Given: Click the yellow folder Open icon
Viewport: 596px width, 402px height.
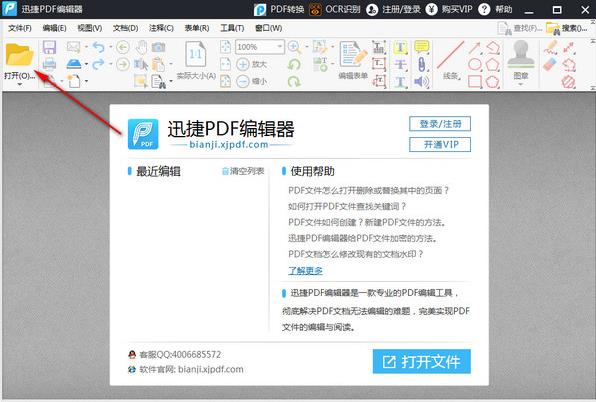Looking at the screenshot, I should click(x=19, y=55).
